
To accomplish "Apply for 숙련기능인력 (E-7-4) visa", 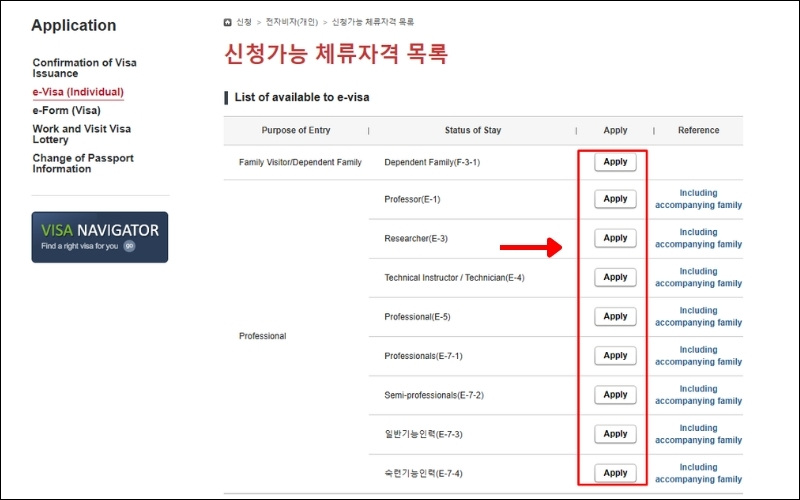I will tap(615, 473).
